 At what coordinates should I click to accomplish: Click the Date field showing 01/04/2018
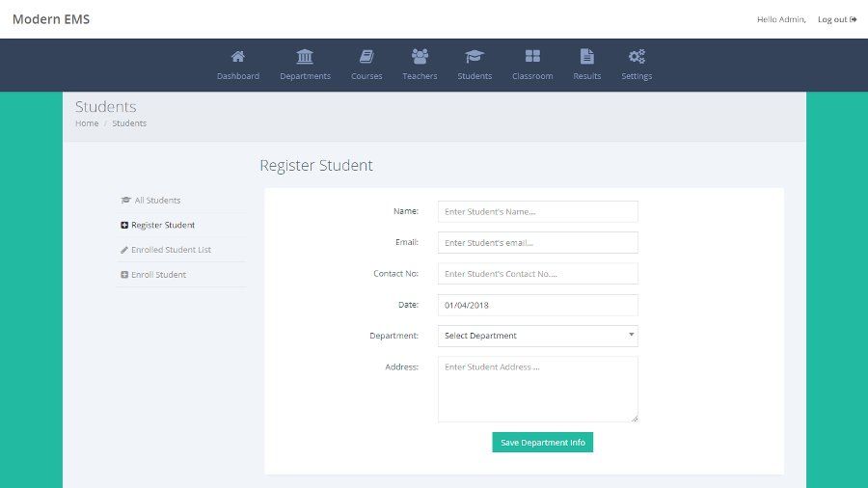537,305
